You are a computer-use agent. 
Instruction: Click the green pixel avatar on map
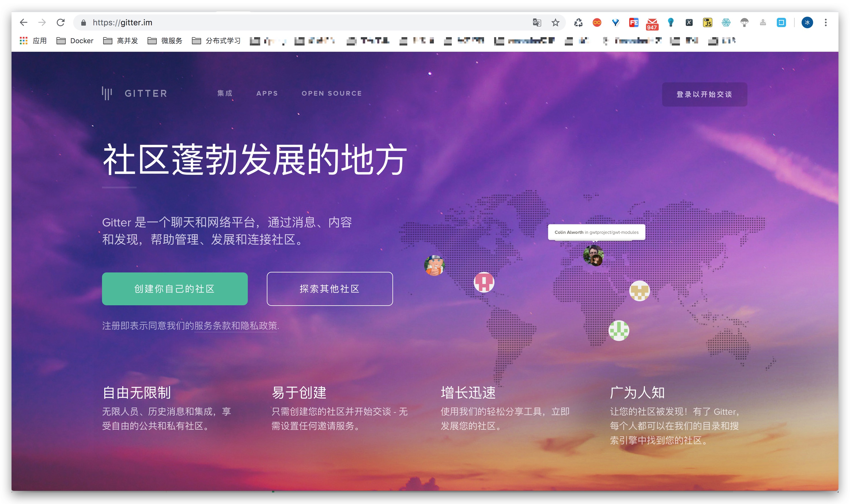coord(619,330)
